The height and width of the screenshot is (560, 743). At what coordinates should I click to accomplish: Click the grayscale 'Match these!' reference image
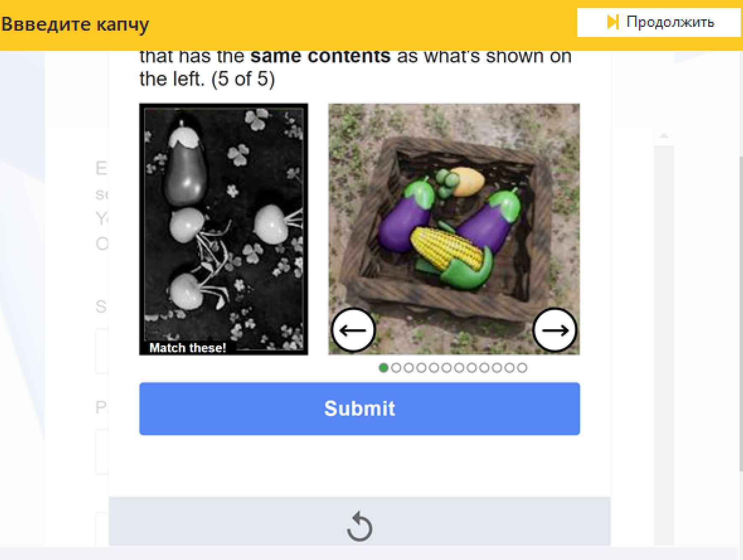223,229
